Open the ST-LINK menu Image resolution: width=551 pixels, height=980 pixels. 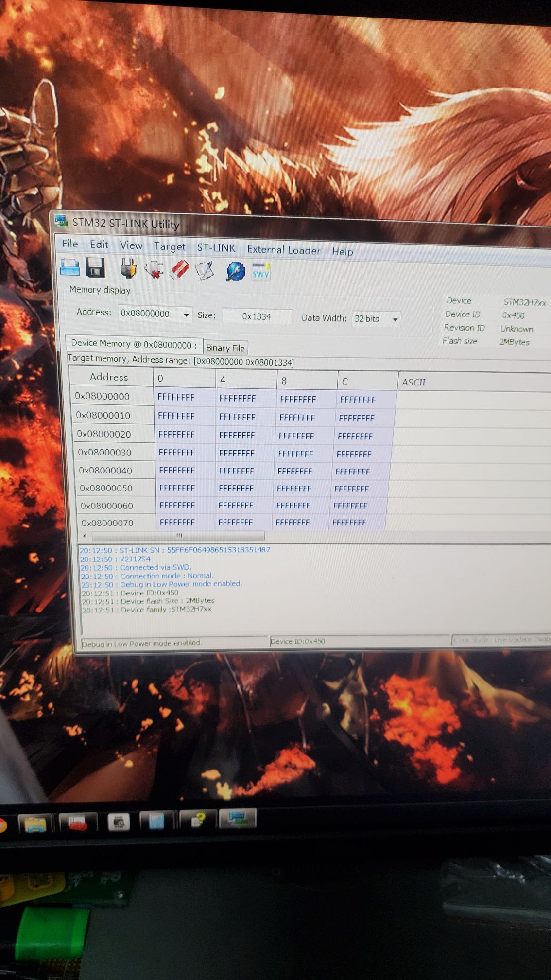[x=216, y=248]
